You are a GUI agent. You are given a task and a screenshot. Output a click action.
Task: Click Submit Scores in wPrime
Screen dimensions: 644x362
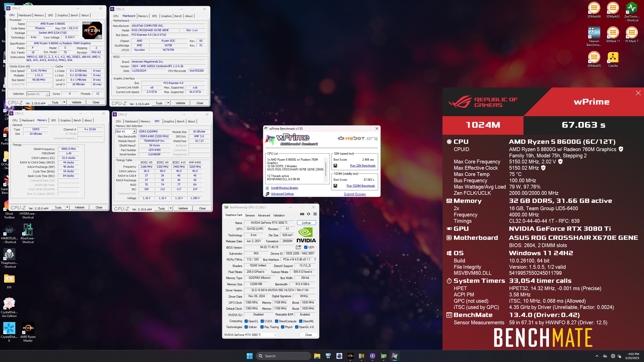click(355, 194)
